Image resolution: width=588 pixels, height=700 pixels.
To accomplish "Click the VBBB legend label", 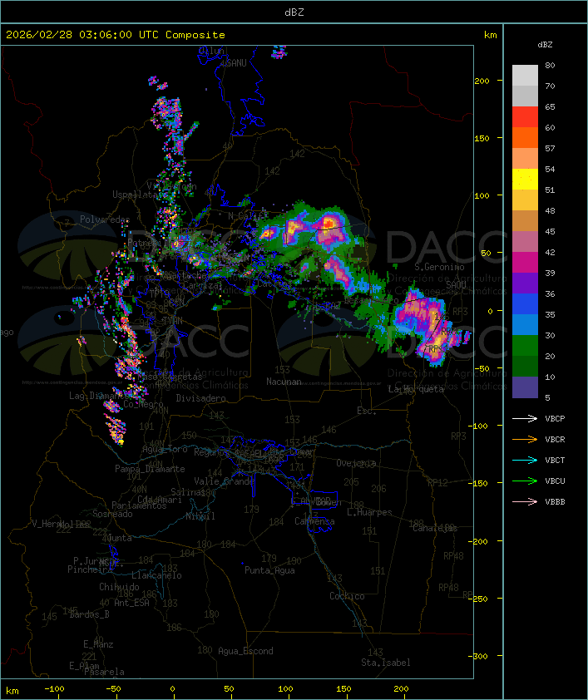I will pos(555,502).
